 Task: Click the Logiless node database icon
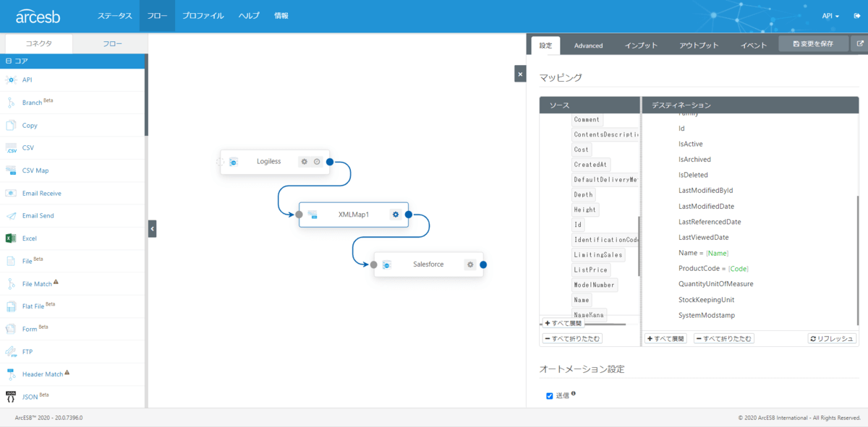click(x=234, y=163)
